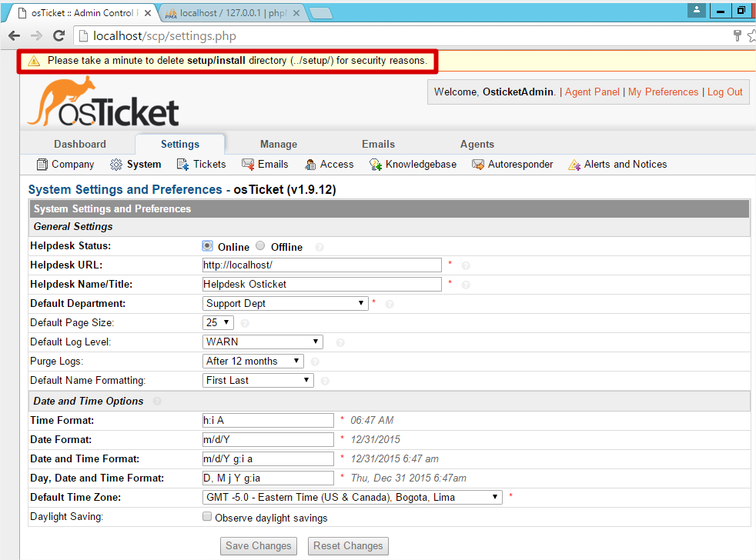
Task: Open the Default Department dropdown
Action: click(x=286, y=303)
